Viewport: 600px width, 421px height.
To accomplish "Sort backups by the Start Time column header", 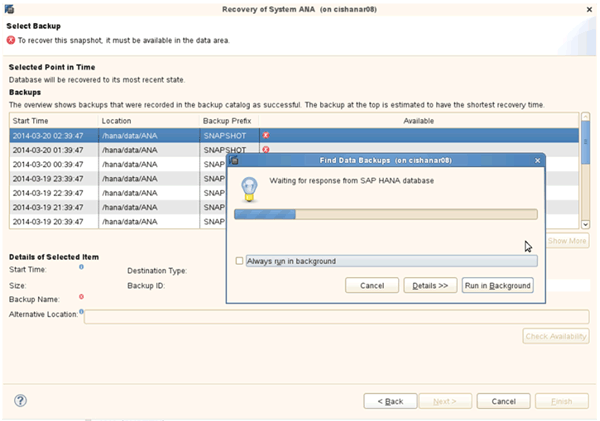I will click(52, 120).
